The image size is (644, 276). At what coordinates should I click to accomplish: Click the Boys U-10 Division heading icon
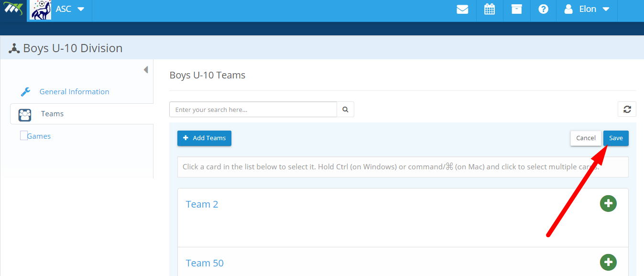click(x=14, y=48)
